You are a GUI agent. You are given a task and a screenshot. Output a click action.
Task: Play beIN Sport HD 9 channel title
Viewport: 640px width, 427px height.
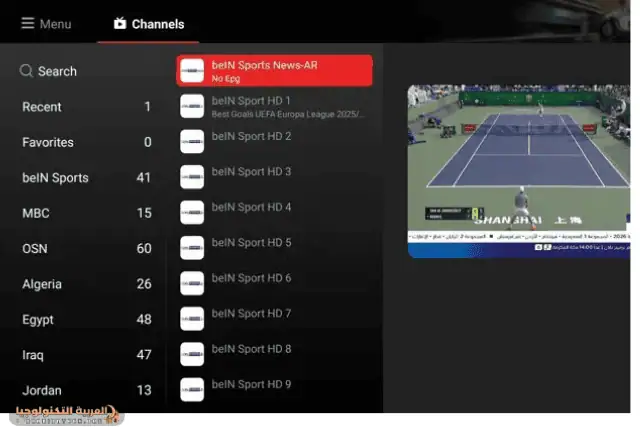(x=251, y=385)
